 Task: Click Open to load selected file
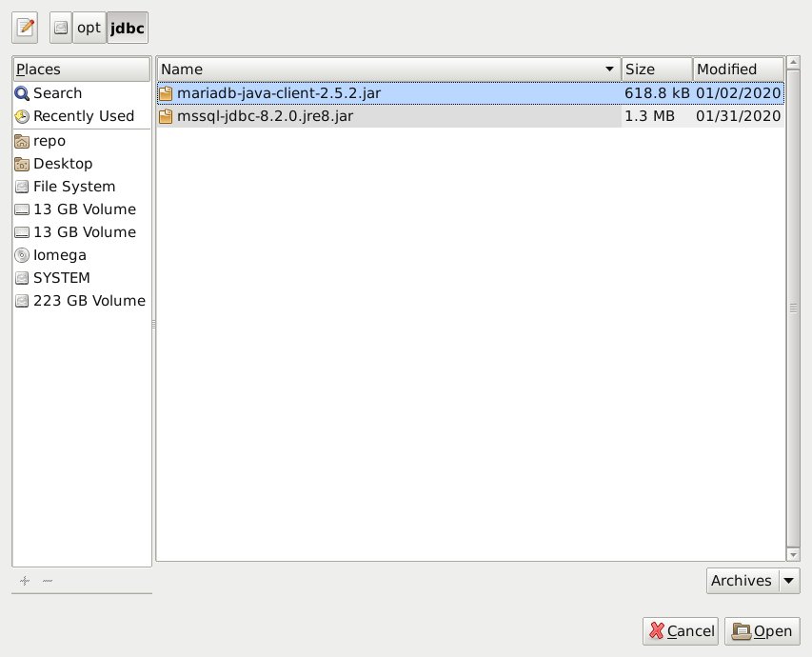click(762, 631)
